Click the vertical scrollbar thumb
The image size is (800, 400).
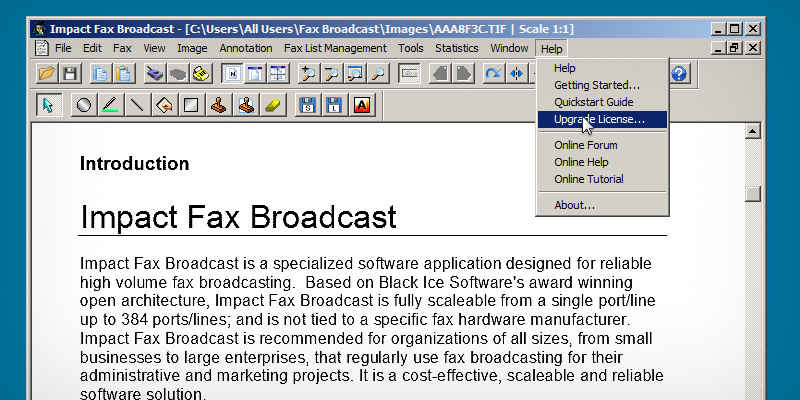(753, 194)
